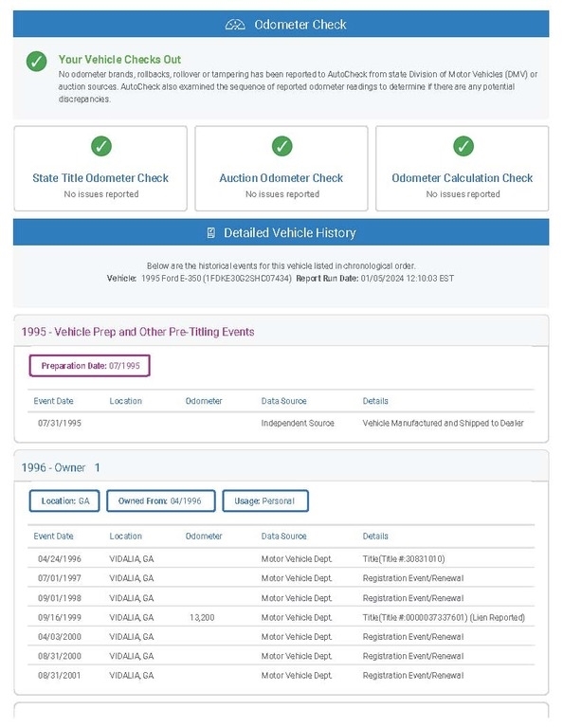Screen dimensions: 563x728
Task: Select the VIN 1FDKE30G2SHC07434 text
Action: pyautogui.click(x=247, y=279)
